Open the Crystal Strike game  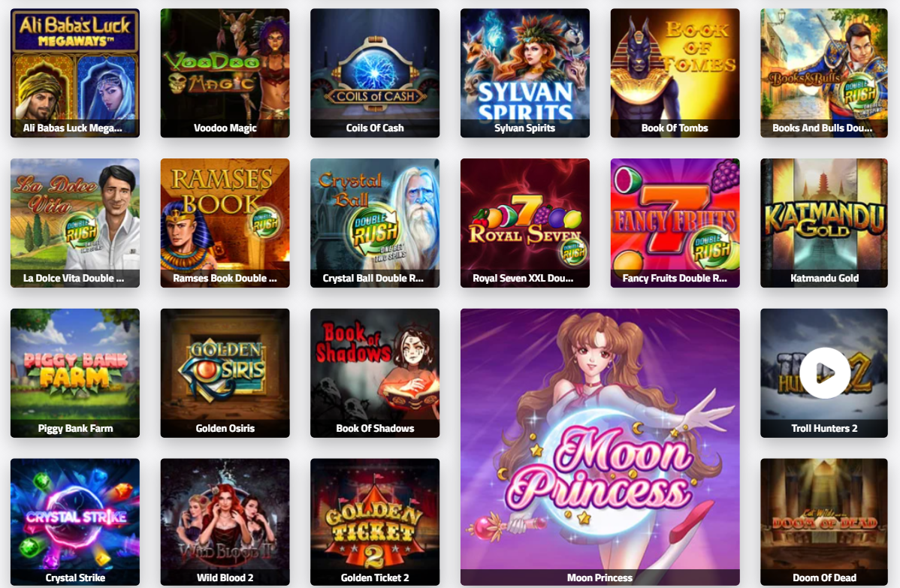click(x=75, y=522)
